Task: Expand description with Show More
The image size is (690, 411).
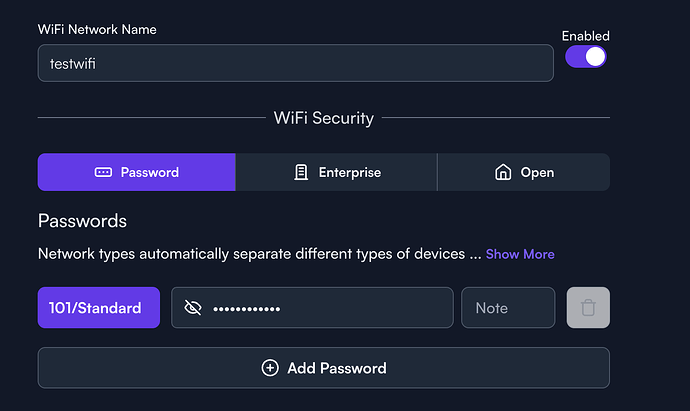Action: [520, 254]
